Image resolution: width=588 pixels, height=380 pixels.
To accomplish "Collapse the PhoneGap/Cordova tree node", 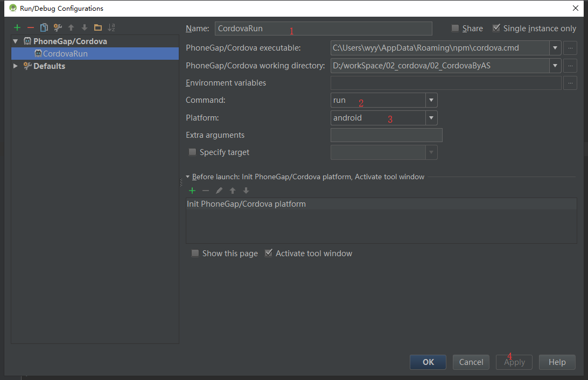I will click(16, 41).
